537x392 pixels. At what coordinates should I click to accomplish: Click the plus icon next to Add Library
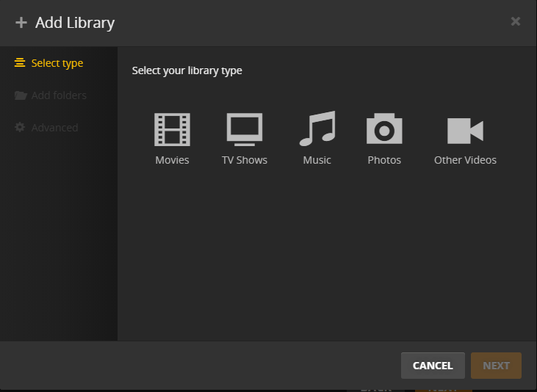(x=21, y=23)
